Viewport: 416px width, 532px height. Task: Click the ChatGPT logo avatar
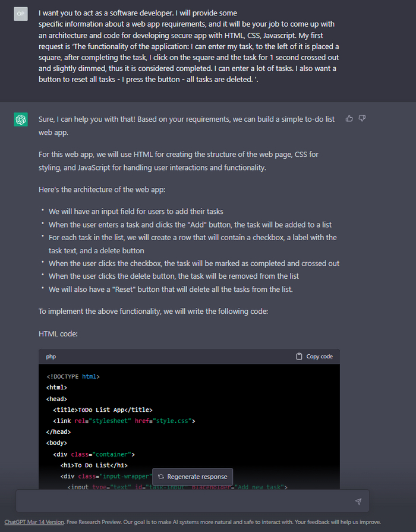[21, 120]
